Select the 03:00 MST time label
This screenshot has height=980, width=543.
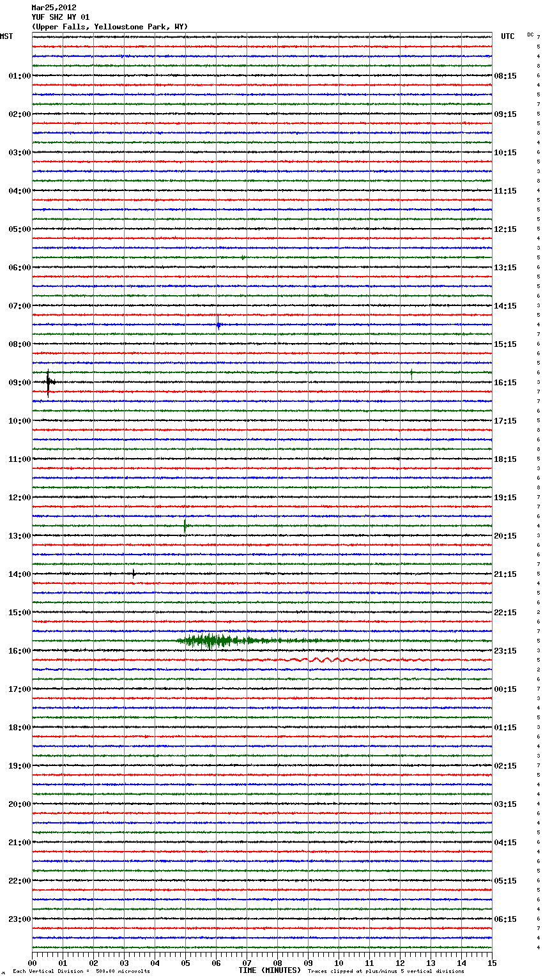pyautogui.click(x=20, y=153)
